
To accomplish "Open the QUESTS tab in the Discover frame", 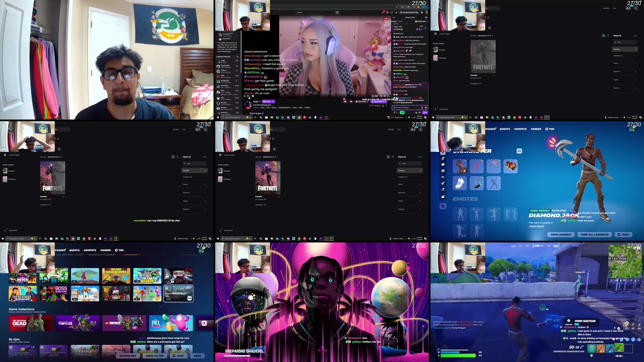I will (x=74, y=250).
